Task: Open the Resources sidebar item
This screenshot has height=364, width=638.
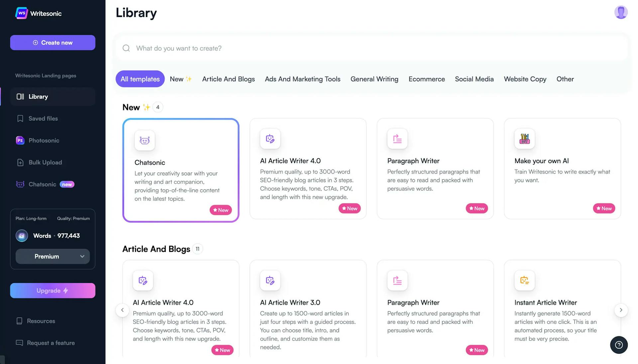Action: point(41,321)
